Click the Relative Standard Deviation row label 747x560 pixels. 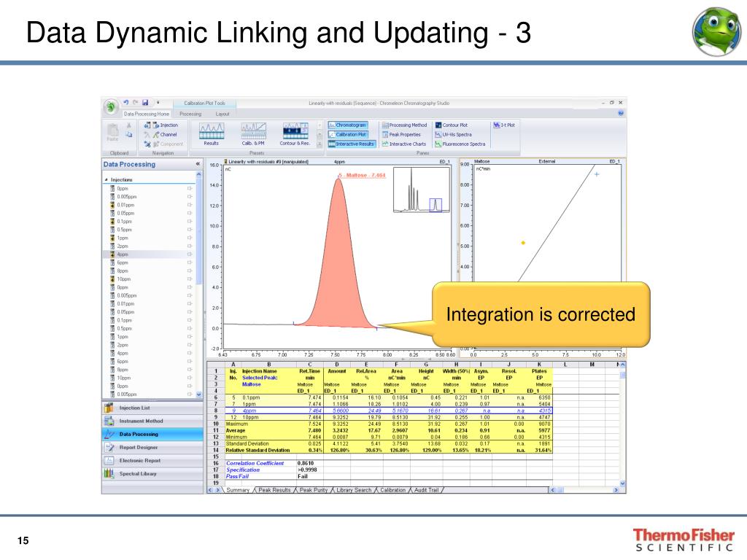pyautogui.click(x=258, y=450)
